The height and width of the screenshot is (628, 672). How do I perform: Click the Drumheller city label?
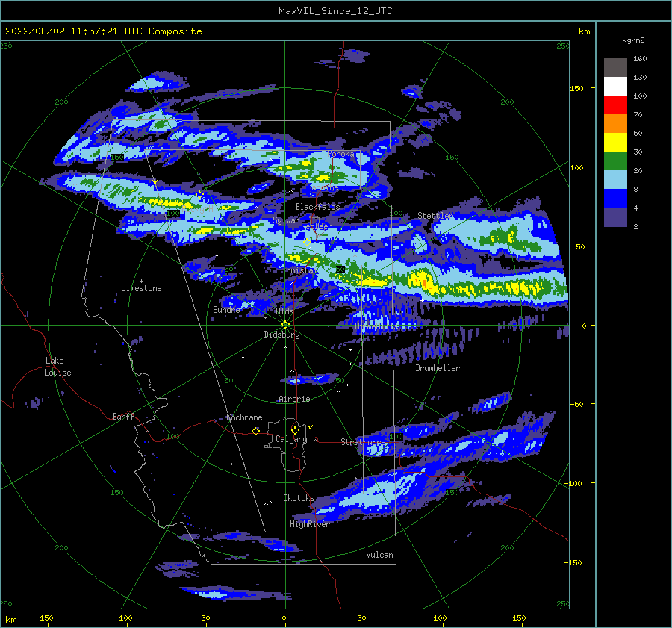coord(438,368)
